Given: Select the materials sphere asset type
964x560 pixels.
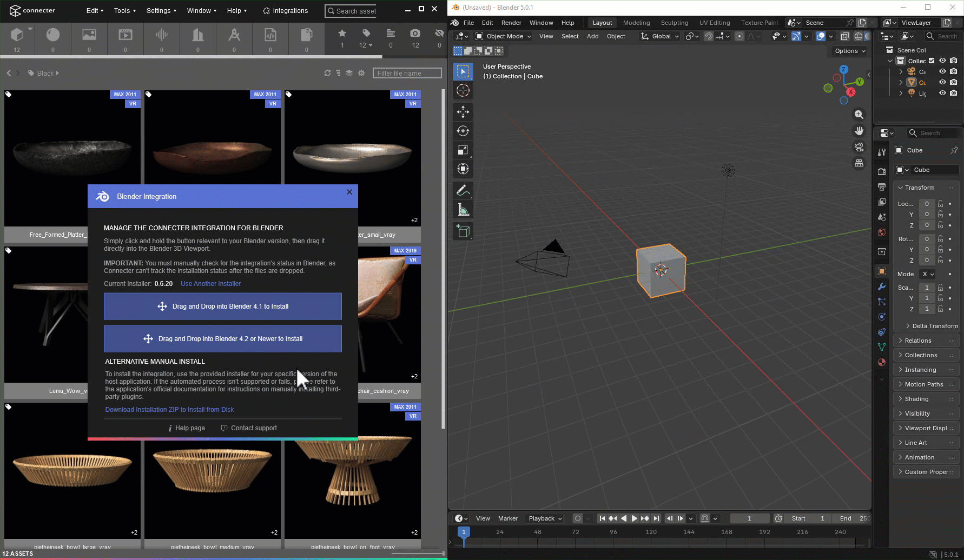Looking at the screenshot, I should click(53, 35).
